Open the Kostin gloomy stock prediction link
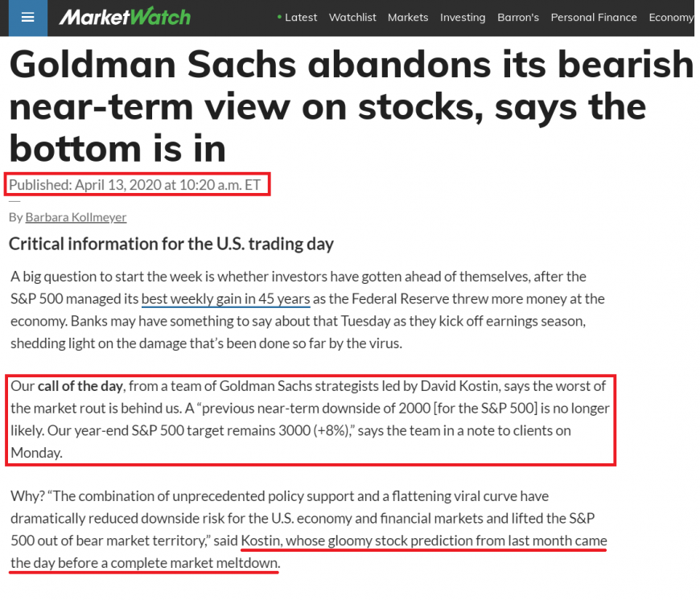The image size is (700, 600). coord(424,540)
